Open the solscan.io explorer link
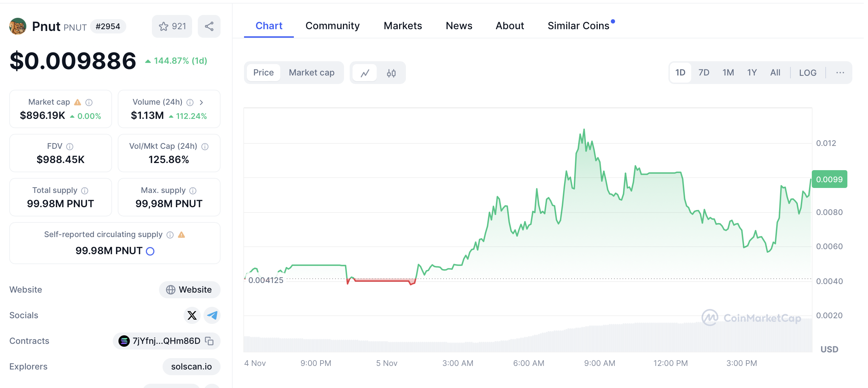The width and height of the screenshot is (868, 388). tap(191, 367)
